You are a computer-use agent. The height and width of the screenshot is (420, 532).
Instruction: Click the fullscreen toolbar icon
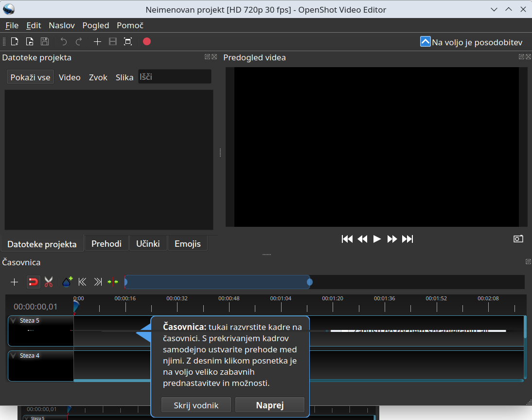(x=128, y=42)
